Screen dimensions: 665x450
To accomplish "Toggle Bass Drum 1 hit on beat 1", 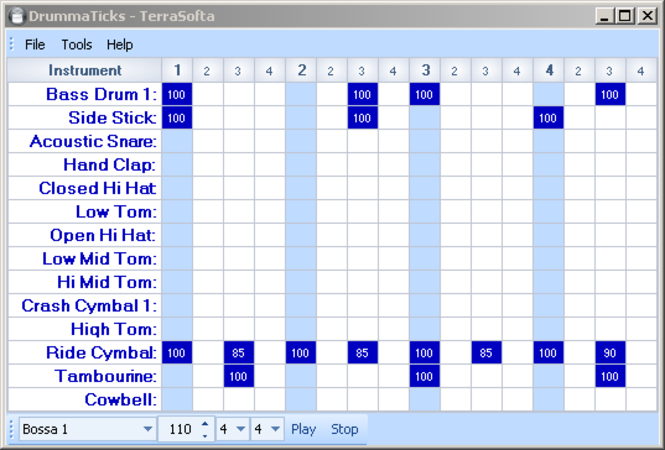I will click(x=177, y=94).
